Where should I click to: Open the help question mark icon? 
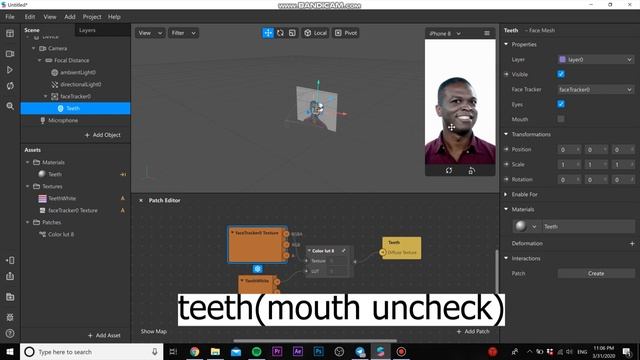coord(10,333)
